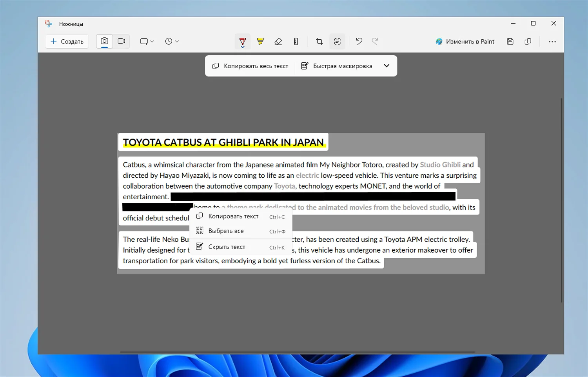
Task: Click the Snipping Tool app icon in title bar
Action: point(49,24)
